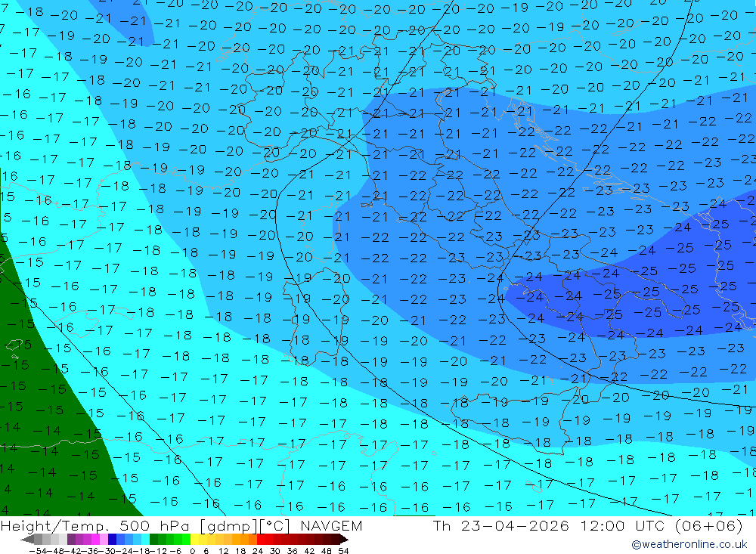Click the '(06+06)' forecast run label
Screen dimensions: 756x554
tap(709, 525)
